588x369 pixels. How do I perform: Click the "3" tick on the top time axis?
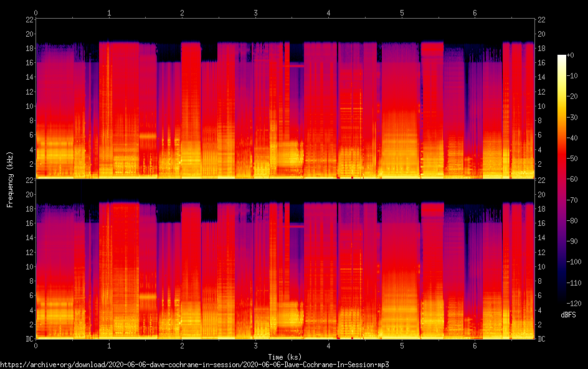point(255,12)
